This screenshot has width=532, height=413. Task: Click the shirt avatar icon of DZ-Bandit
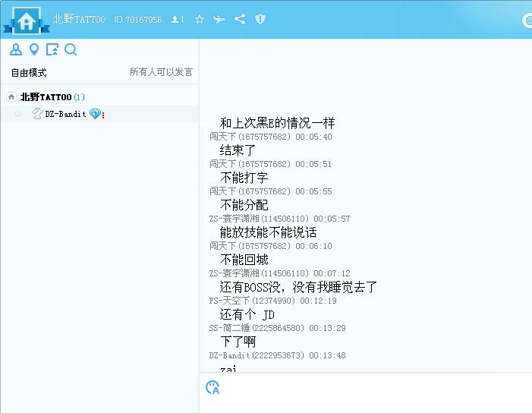[37, 114]
